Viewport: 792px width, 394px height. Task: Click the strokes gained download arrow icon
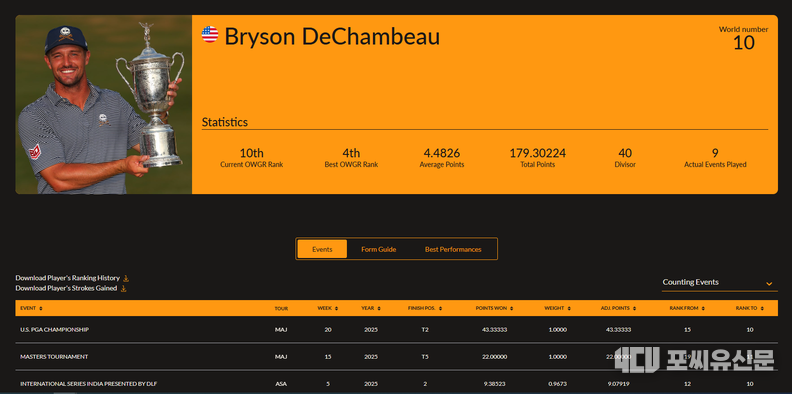tap(123, 288)
